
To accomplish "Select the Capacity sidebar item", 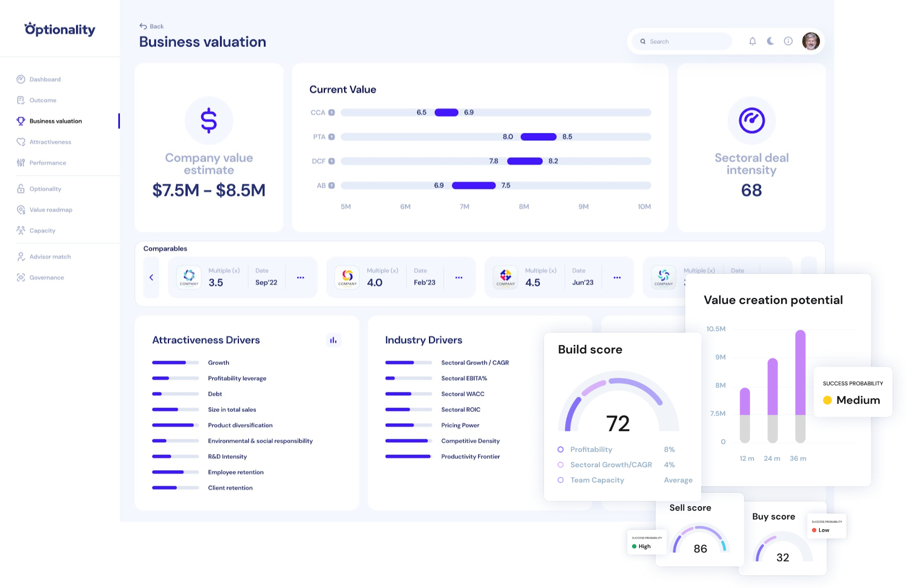I will pos(42,230).
